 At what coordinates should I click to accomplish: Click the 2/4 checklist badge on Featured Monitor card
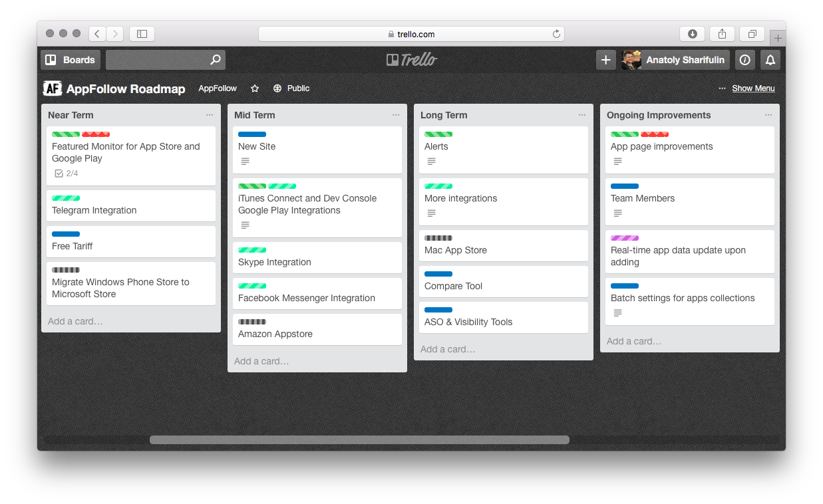(66, 174)
